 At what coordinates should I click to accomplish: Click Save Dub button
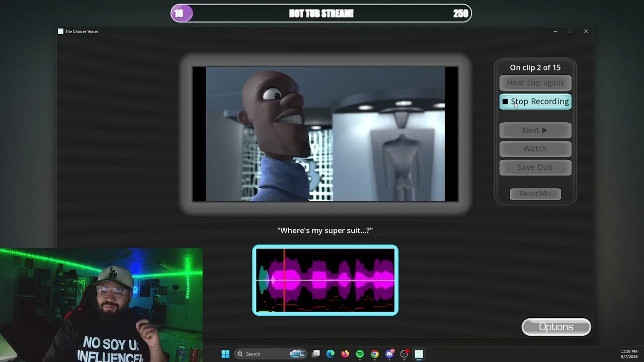[x=535, y=167]
